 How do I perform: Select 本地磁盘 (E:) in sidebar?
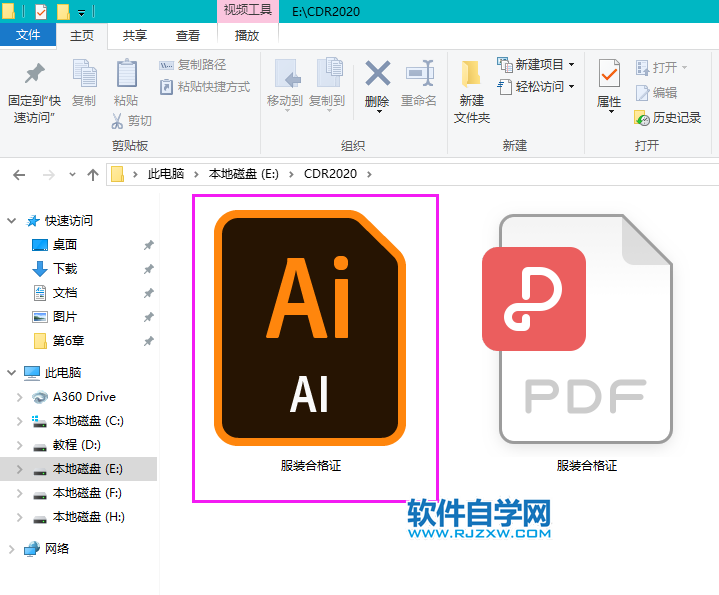[78, 469]
